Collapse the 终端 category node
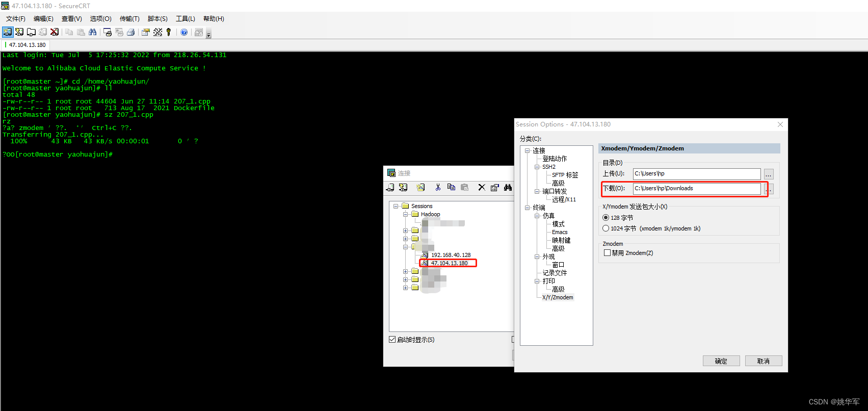 point(528,208)
